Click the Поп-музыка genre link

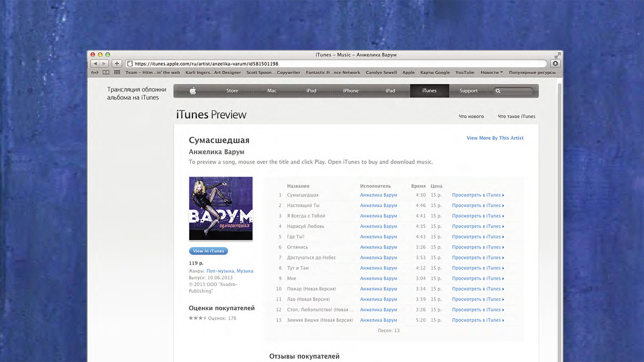[x=220, y=271]
